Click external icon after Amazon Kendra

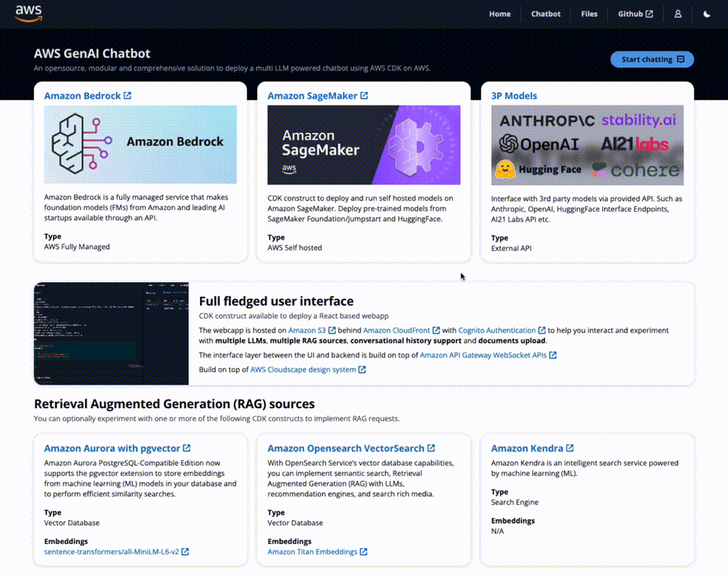[570, 448]
